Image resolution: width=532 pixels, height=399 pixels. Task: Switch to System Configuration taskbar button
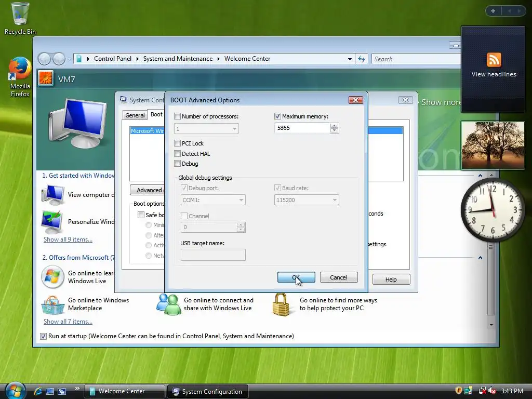click(208, 392)
